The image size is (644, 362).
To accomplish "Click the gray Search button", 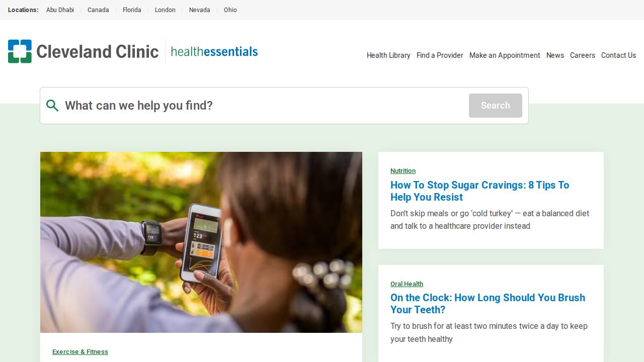I will click(496, 106).
